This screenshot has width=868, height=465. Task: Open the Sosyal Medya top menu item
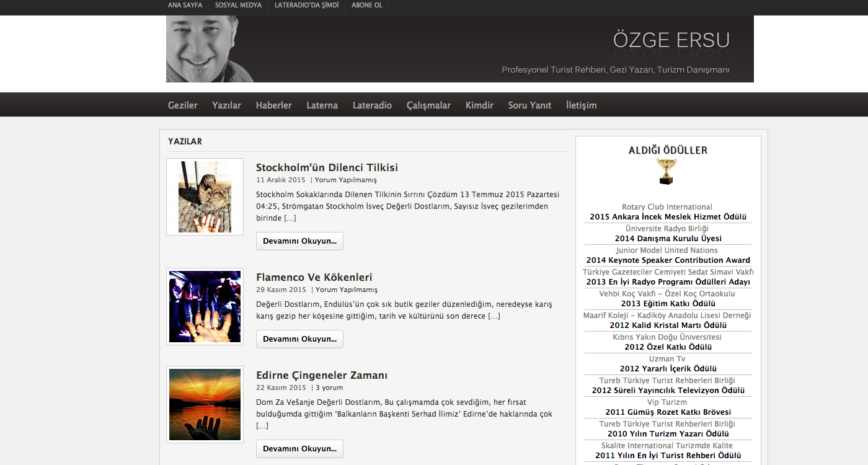coord(239,5)
